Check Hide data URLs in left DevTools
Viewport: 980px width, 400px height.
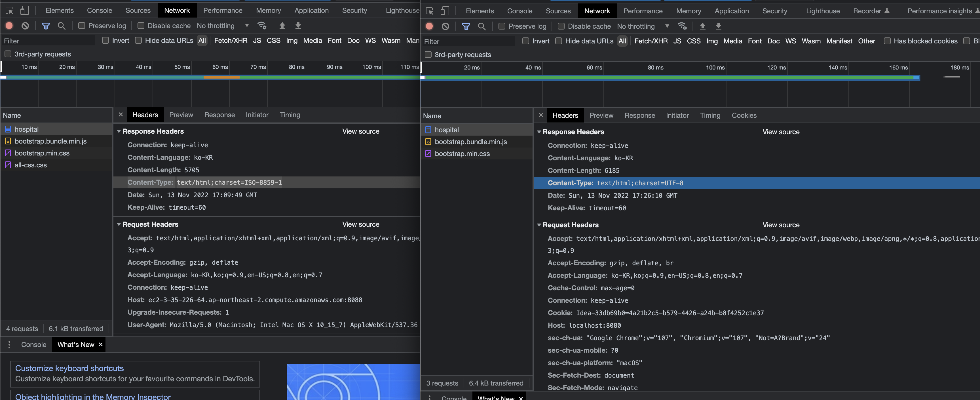[x=138, y=40]
